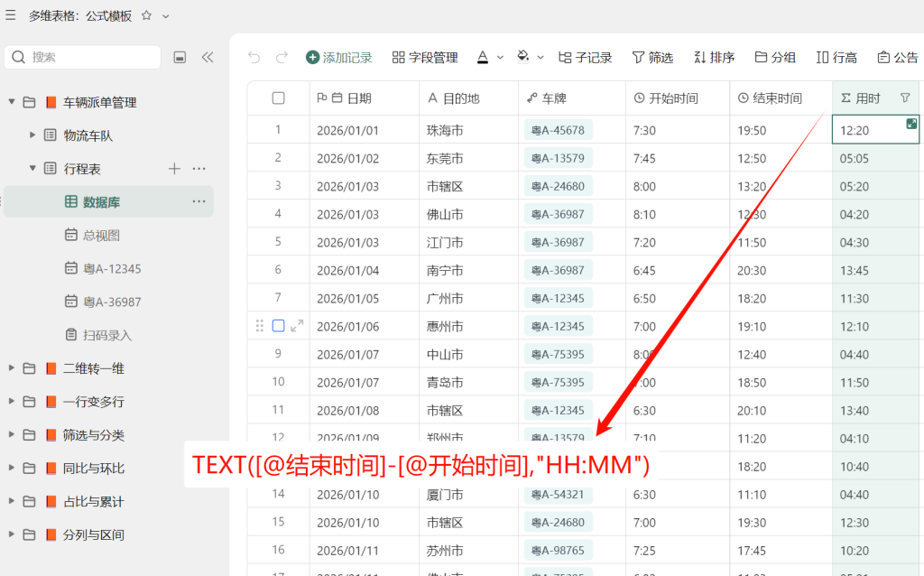Open the hamburger menu at top left
This screenshot has width=924, height=576.
pyautogui.click(x=11, y=15)
